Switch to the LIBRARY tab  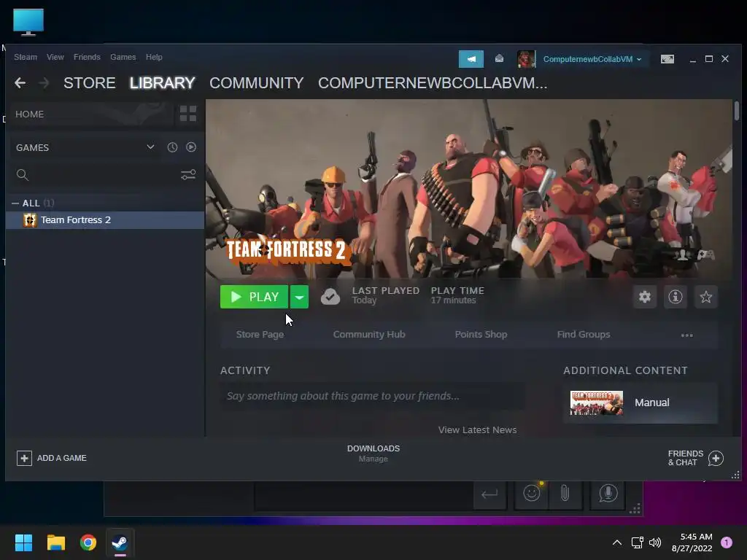pos(162,83)
